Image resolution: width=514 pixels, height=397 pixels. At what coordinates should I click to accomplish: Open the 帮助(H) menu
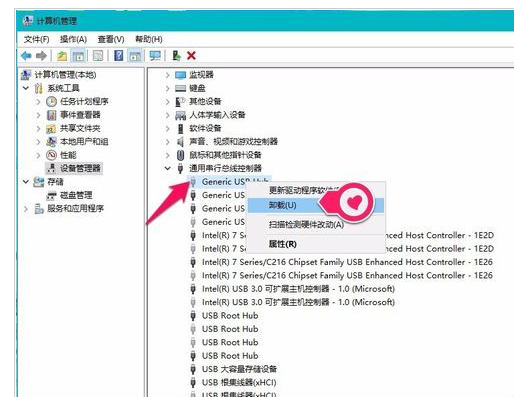149,40
